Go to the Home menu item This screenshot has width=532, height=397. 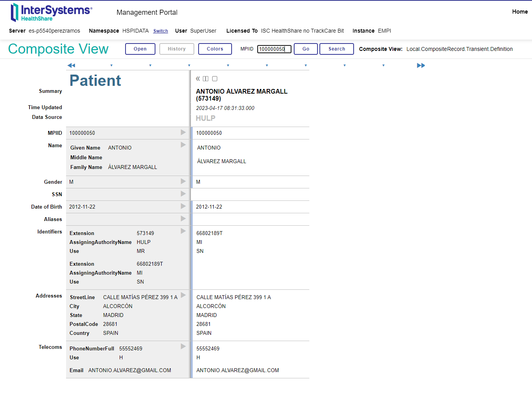520,12
